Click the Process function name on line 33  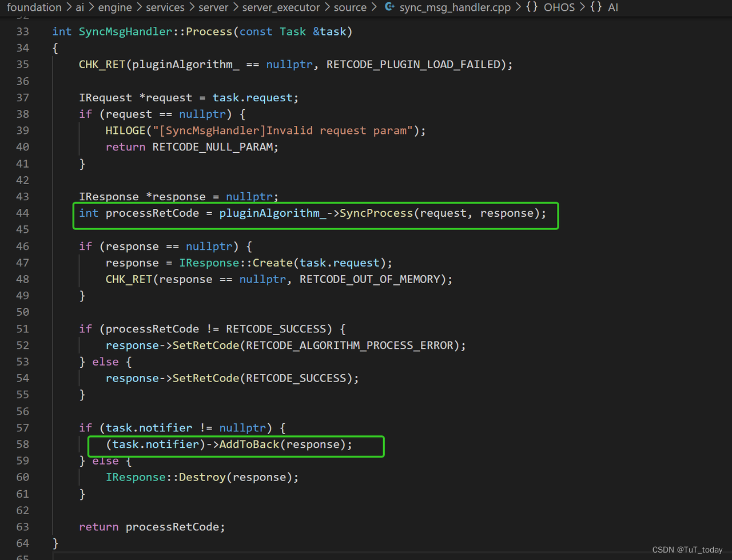pos(209,31)
